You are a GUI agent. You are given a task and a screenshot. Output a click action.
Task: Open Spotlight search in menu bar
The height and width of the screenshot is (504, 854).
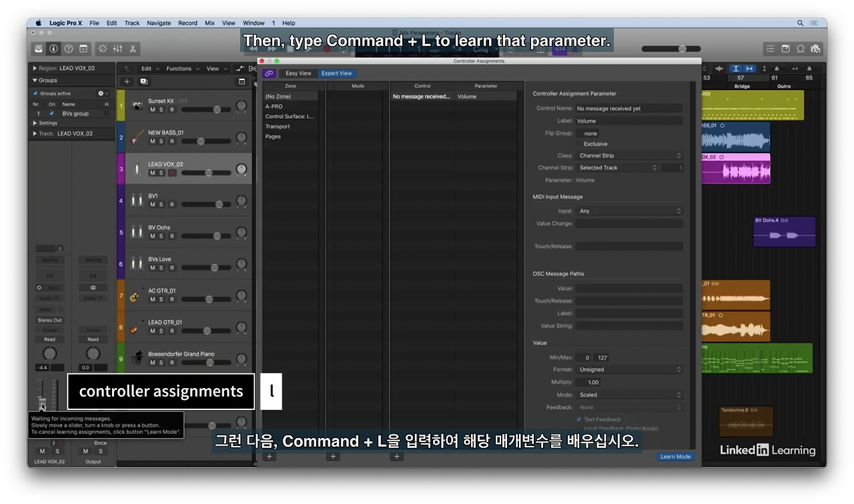pyautogui.click(x=800, y=23)
